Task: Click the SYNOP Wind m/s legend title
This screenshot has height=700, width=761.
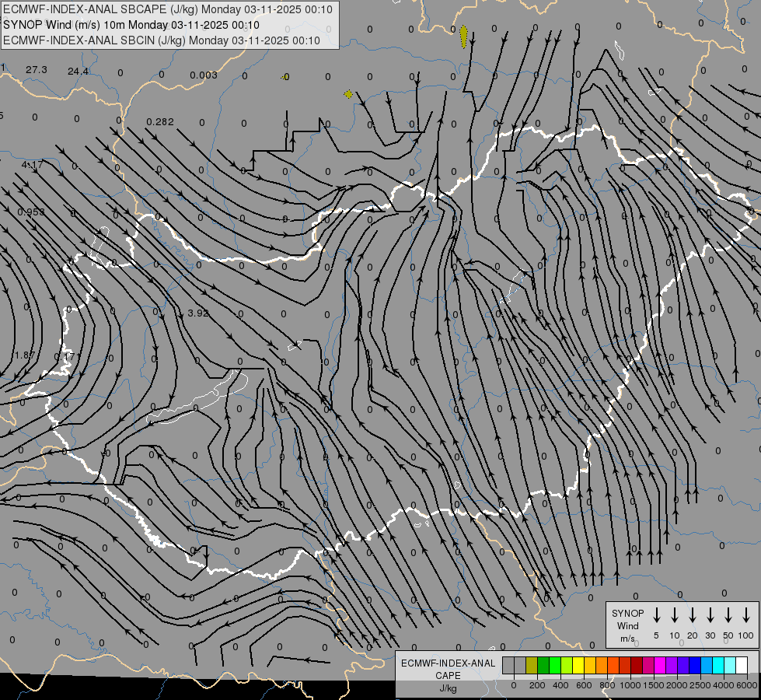Action: coord(627,625)
